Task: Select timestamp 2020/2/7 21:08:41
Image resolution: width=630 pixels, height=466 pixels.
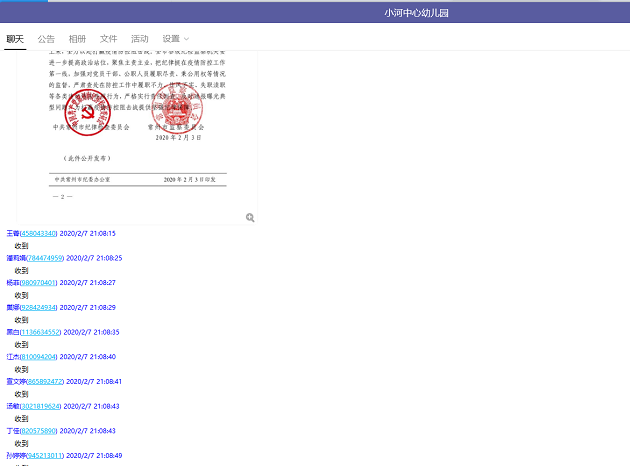Action: point(94,382)
